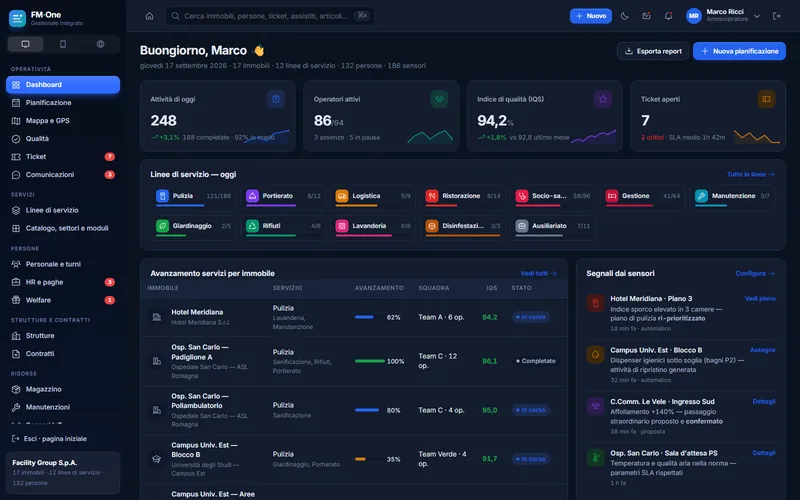This screenshot has height=500, width=800.
Task: Click the Manutenzioni wrench icon
Action: (x=16, y=407)
